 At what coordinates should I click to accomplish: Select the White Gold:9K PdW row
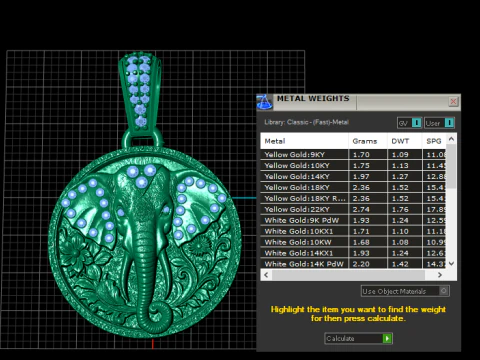click(x=353, y=220)
